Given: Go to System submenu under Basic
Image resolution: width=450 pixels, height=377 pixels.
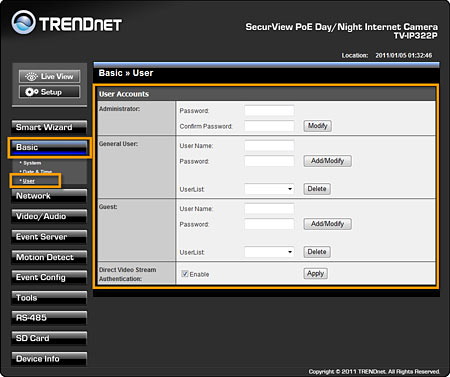Looking at the screenshot, I should coord(32,163).
